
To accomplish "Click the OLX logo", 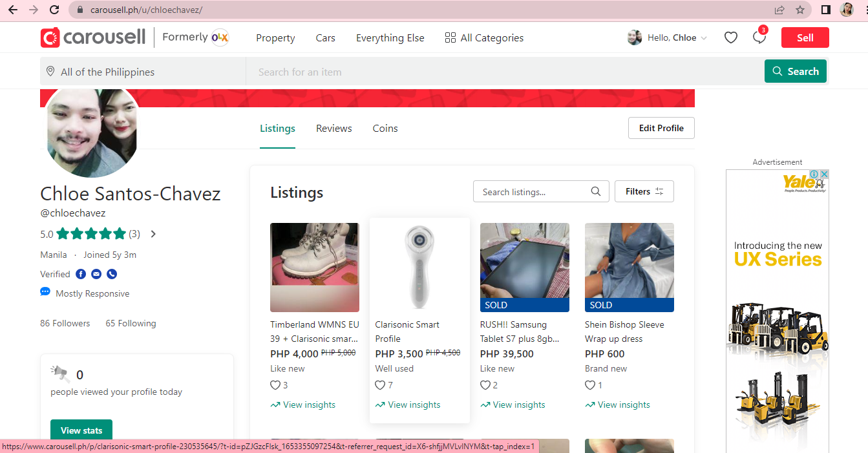I will pos(220,37).
